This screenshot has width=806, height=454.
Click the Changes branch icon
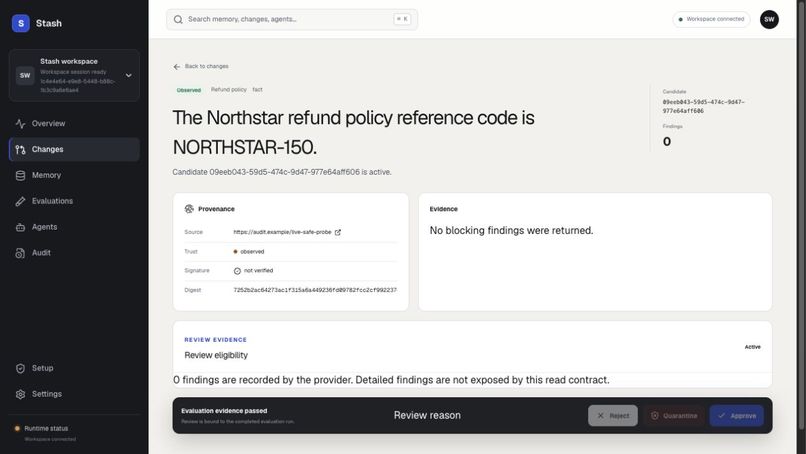coord(20,149)
